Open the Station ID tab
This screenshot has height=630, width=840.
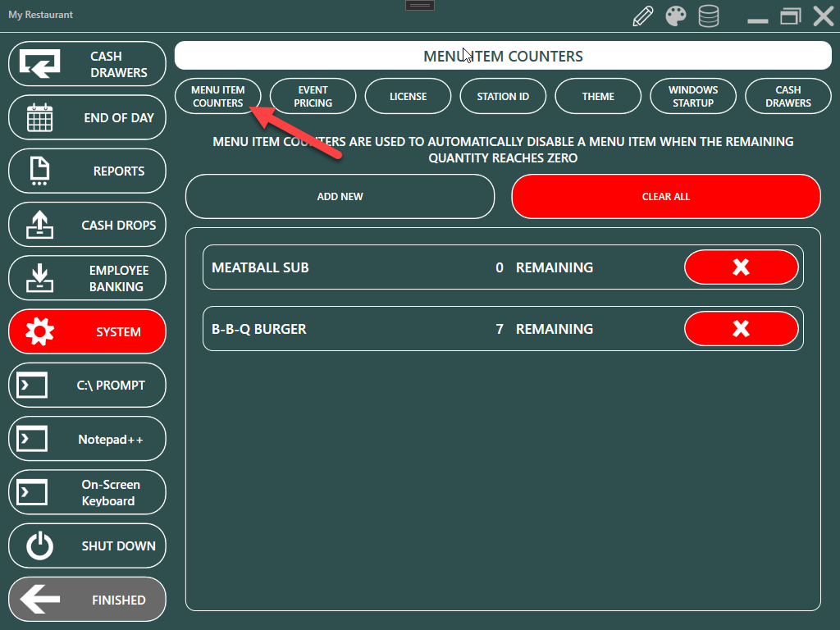tap(503, 97)
